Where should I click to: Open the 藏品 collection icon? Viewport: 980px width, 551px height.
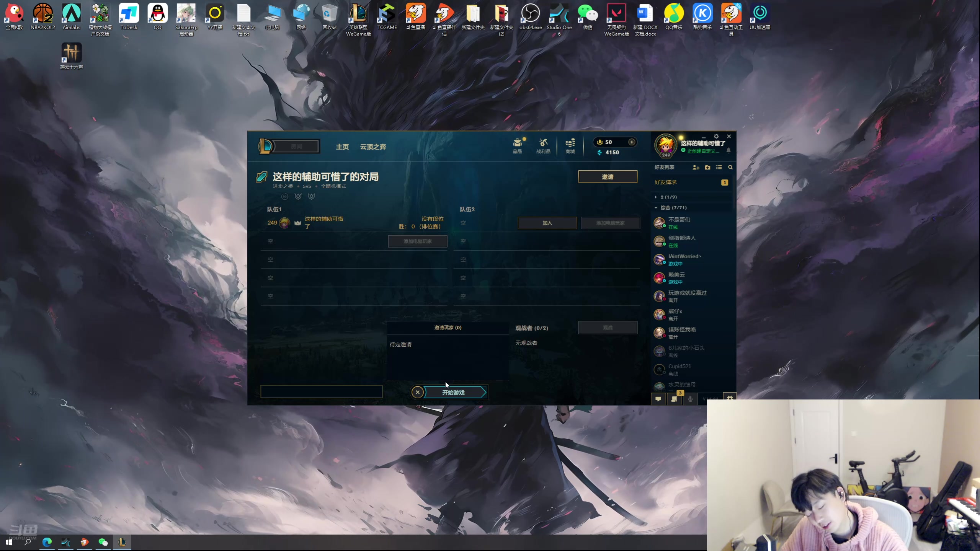click(518, 146)
